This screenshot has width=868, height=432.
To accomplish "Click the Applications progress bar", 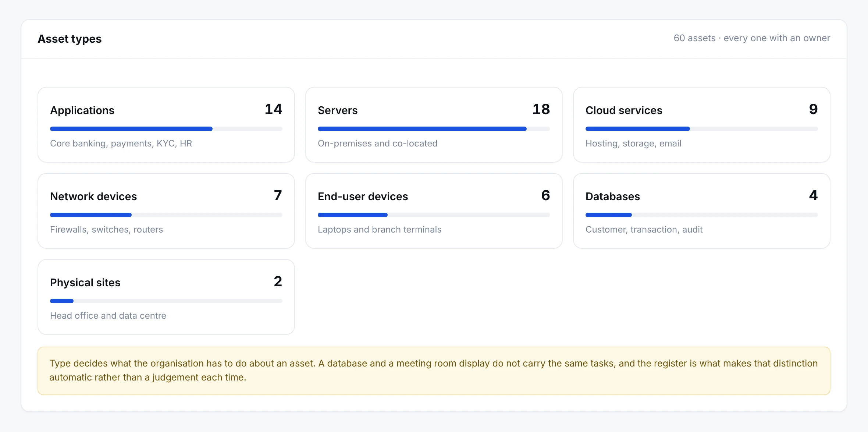I will coord(166,129).
